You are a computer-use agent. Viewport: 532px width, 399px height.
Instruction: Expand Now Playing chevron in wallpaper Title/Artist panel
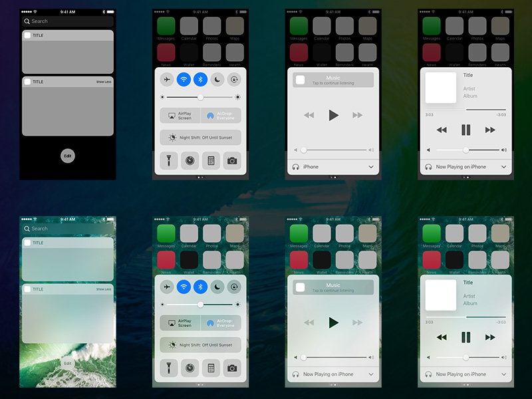point(504,374)
